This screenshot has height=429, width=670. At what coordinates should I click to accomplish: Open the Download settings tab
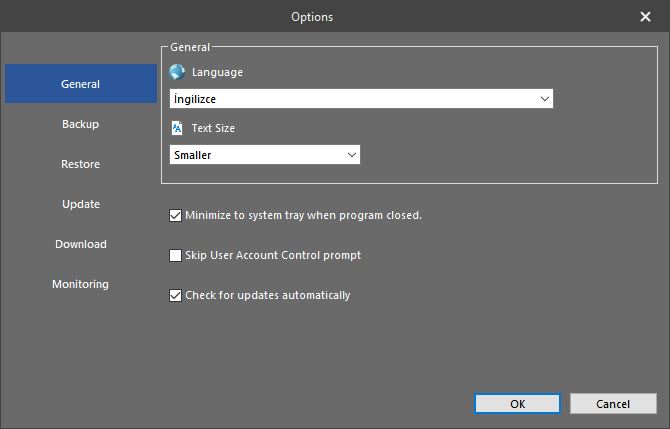(81, 244)
